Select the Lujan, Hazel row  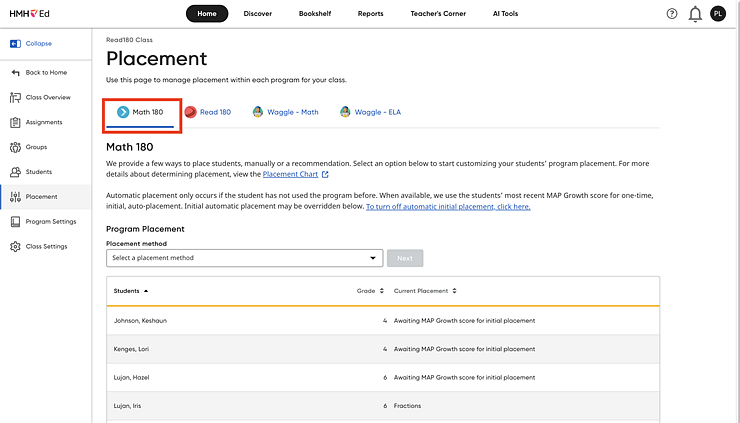383,378
